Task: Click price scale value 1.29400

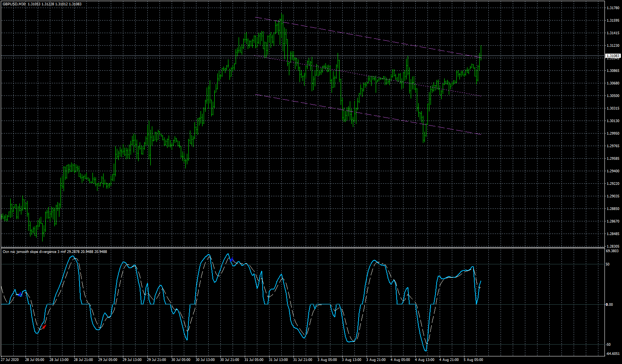Action: tap(612, 171)
